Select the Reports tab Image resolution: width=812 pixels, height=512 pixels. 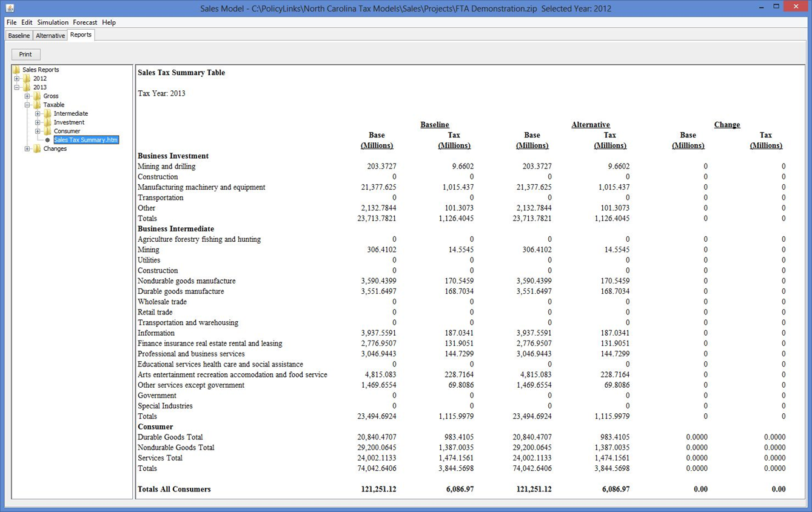click(x=81, y=35)
